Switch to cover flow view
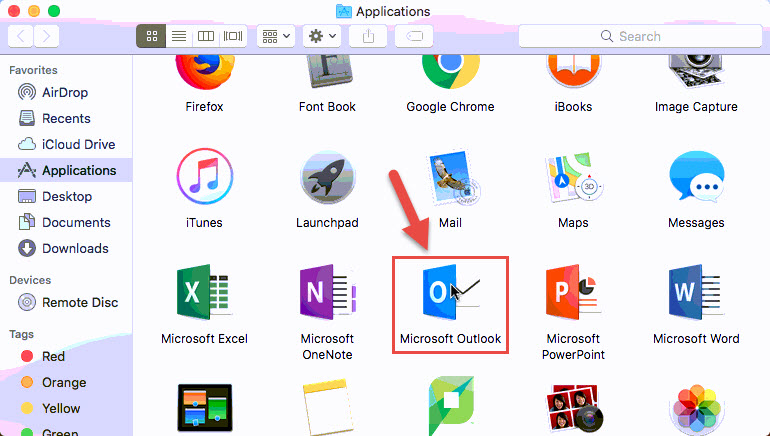 click(x=233, y=36)
